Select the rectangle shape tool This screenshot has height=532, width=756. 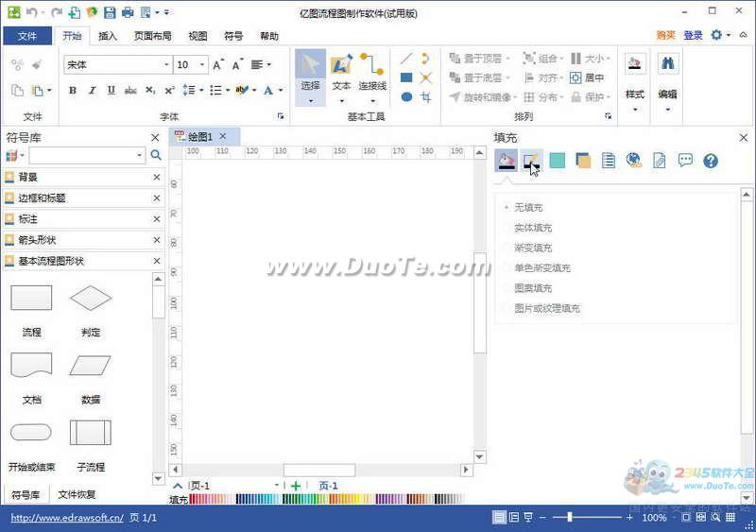tap(406, 77)
